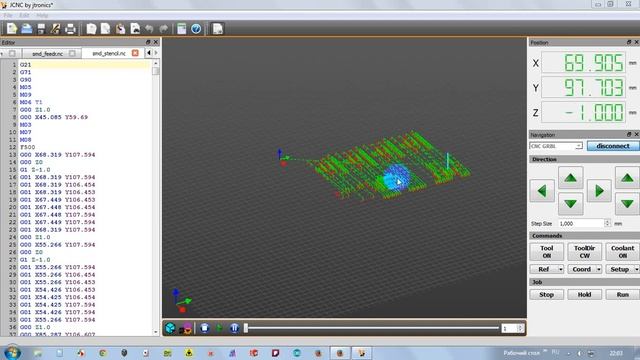
Task: Open the CNC GRBL controller dropdown
Action: click(x=556, y=146)
